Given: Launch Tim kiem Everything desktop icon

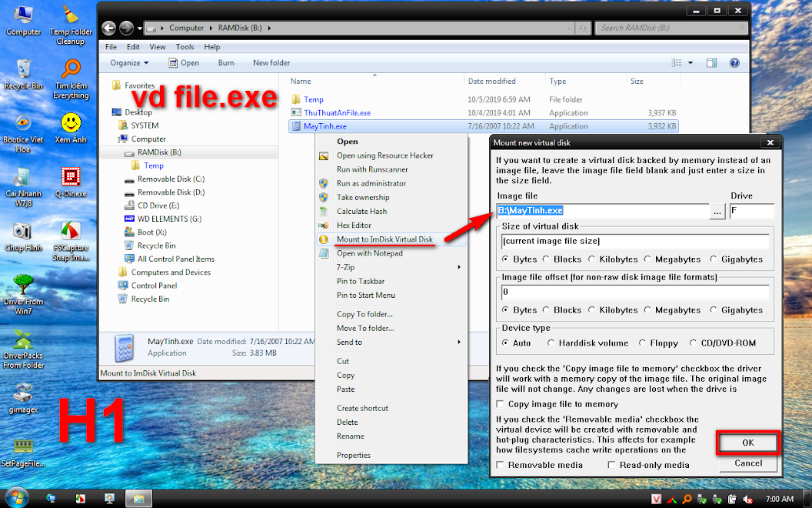Looking at the screenshot, I should (71, 79).
